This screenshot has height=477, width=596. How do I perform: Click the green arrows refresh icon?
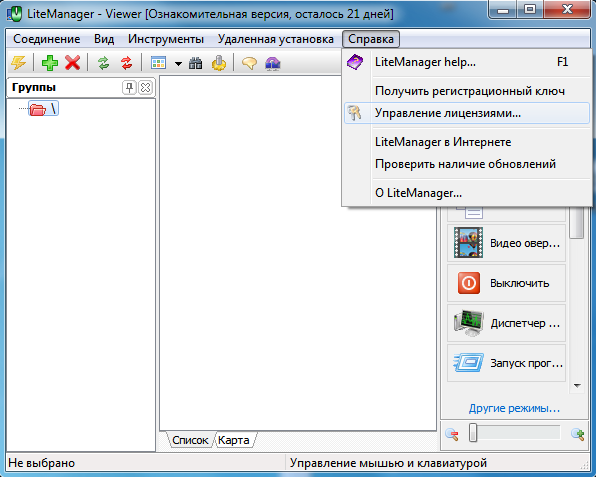tap(103, 63)
